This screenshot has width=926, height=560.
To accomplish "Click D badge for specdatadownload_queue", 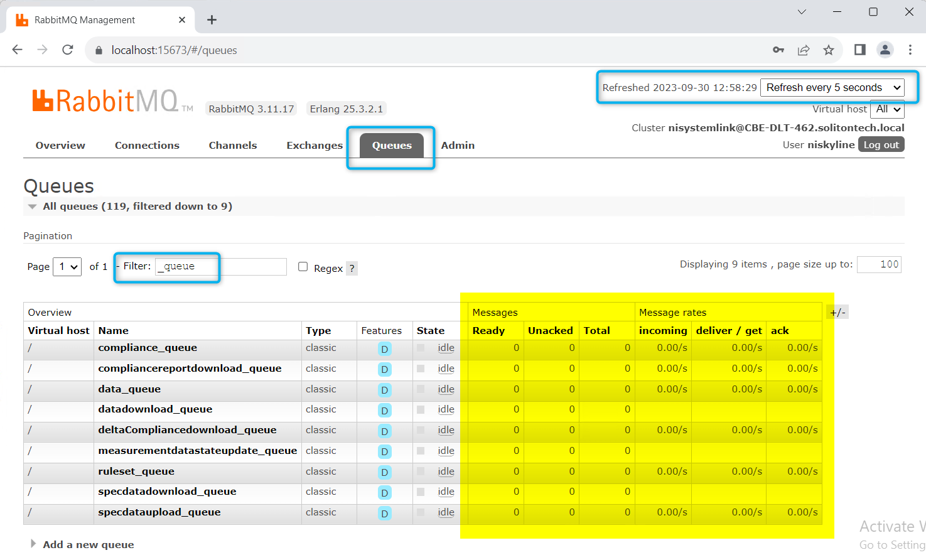I will pyautogui.click(x=385, y=493).
